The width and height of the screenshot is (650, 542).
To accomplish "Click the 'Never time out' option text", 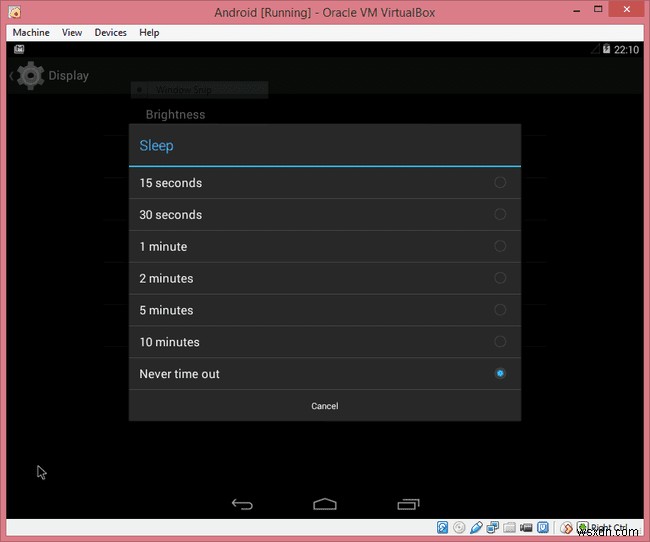I will click(179, 374).
